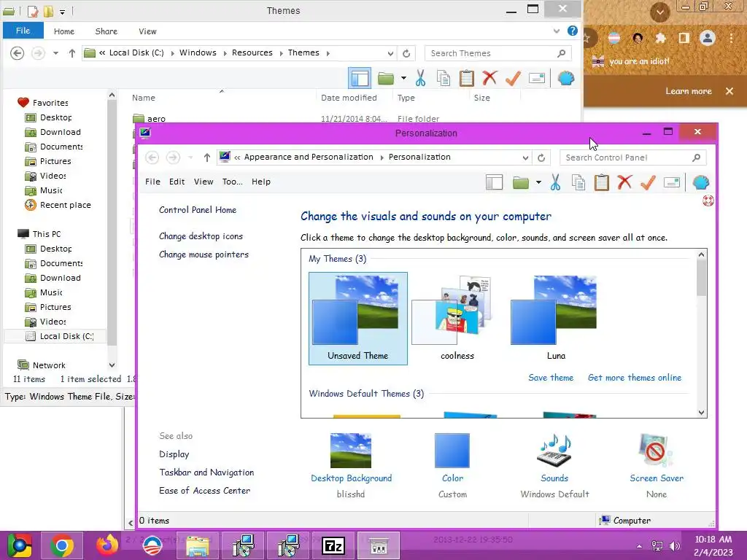The height and width of the screenshot is (560, 747).
Task: Open Taskbar and Navigation link
Action: pyautogui.click(x=206, y=472)
